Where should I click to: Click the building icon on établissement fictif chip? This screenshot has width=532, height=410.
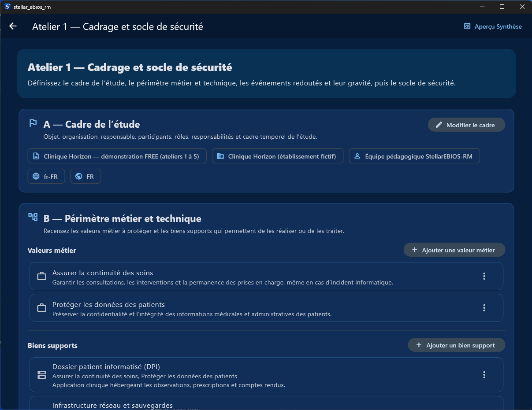click(x=220, y=156)
